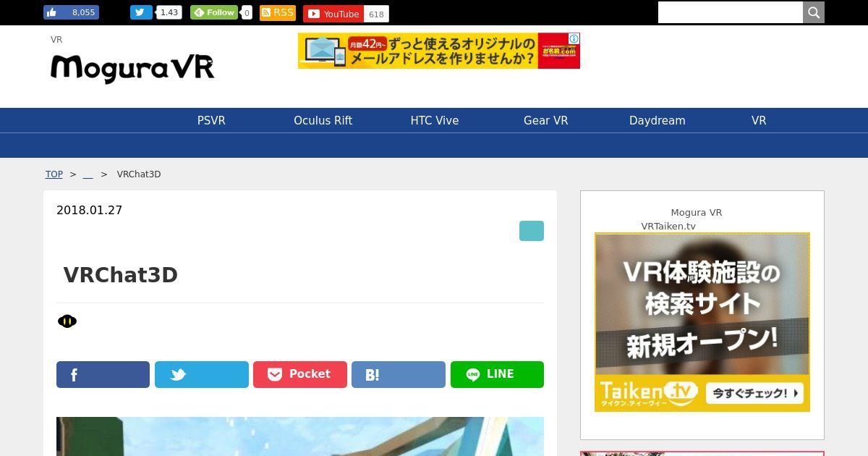Share the article on Twitter
This screenshot has width=868, height=456.
click(x=202, y=374)
